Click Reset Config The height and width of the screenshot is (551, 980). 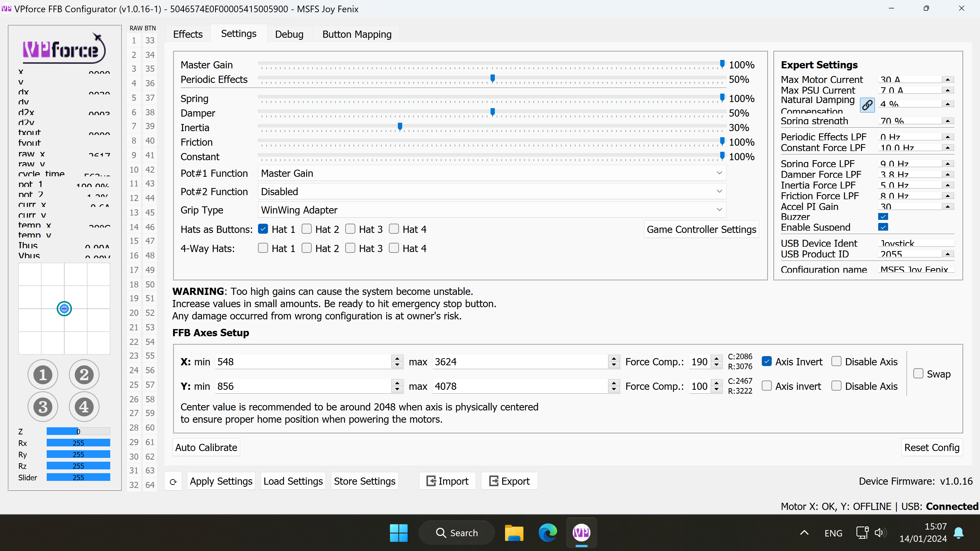pyautogui.click(x=932, y=447)
